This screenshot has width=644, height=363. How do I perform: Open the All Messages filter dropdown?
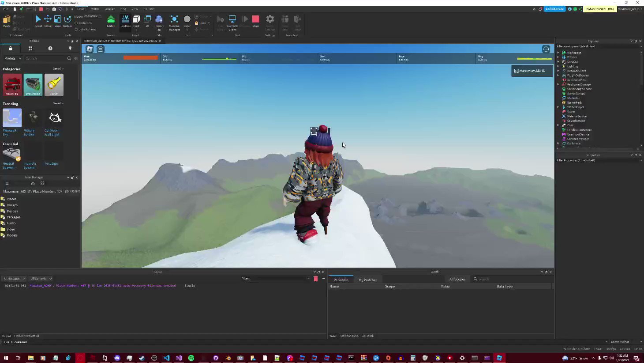(x=14, y=279)
